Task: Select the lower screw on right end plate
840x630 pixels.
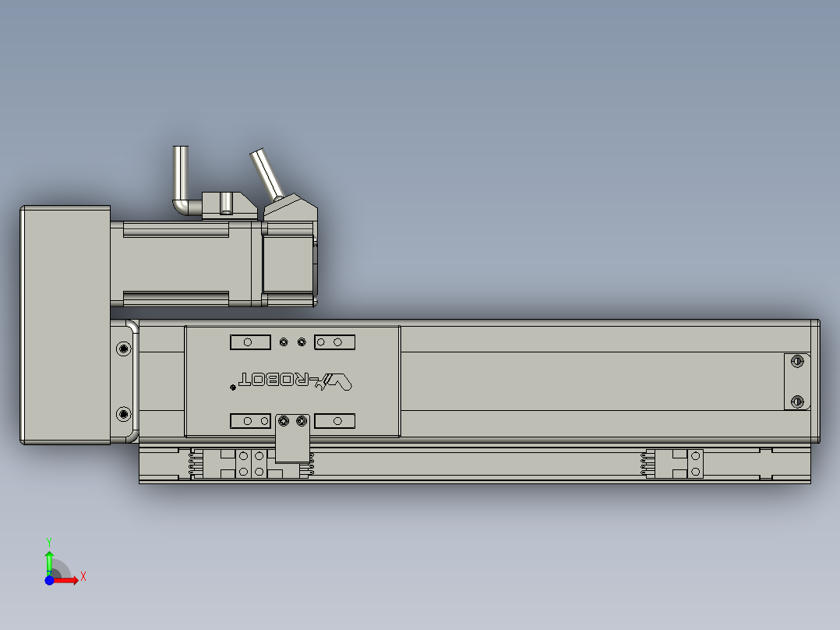Action: pyautogui.click(x=797, y=402)
